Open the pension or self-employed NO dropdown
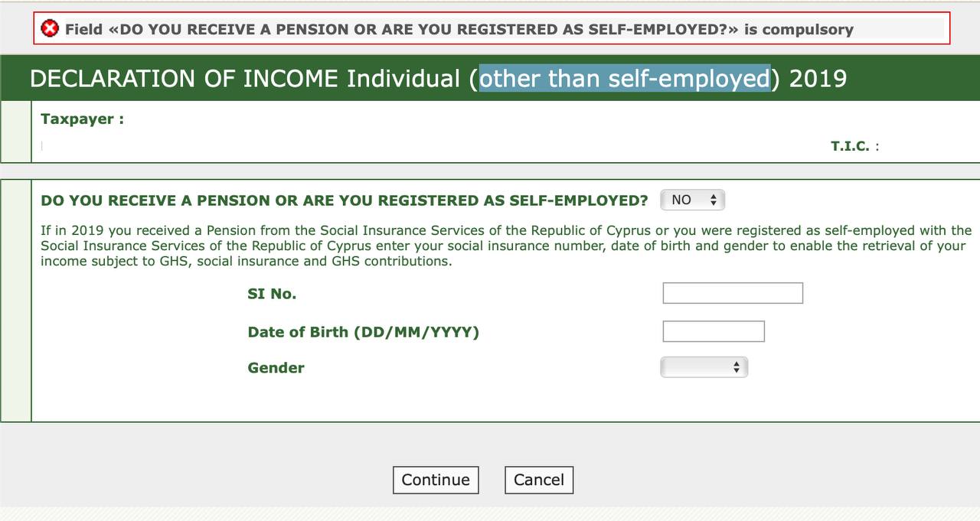Screen dimensions: 980x521 [x=692, y=200]
